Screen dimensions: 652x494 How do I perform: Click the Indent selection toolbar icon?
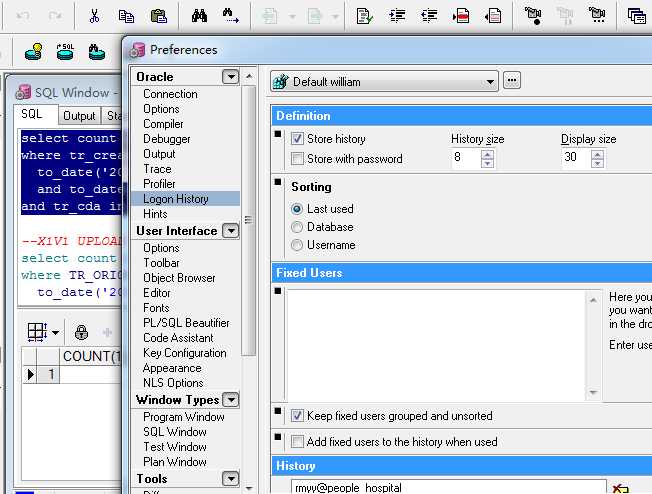(397, 16)
